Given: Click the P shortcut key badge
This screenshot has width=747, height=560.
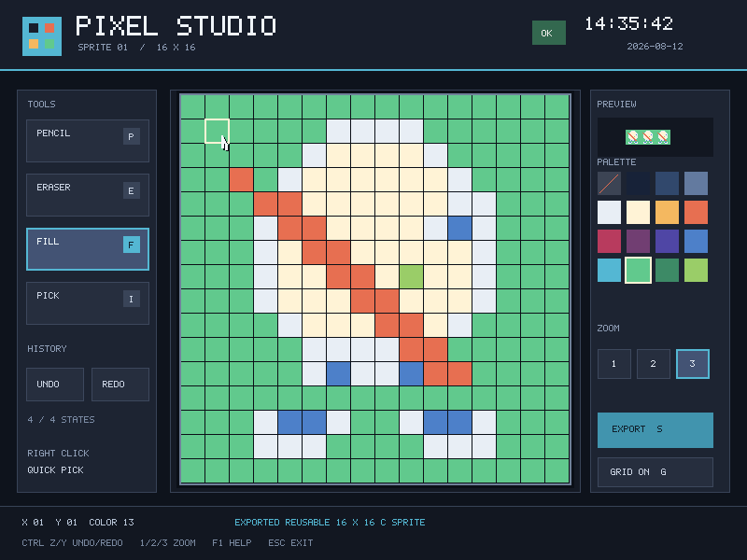Looking at the screenshot, I should click(132, 136).
